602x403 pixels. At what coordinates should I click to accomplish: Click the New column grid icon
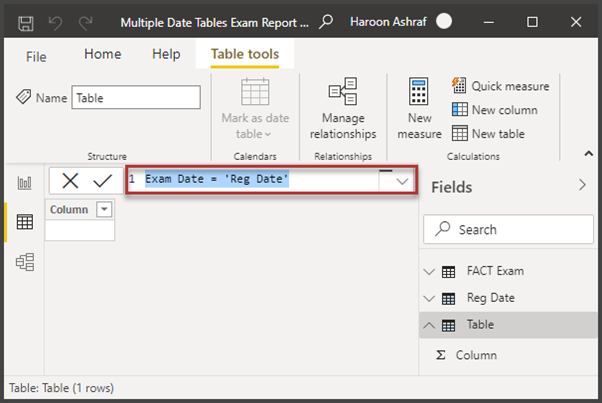(x=459, y=109)
